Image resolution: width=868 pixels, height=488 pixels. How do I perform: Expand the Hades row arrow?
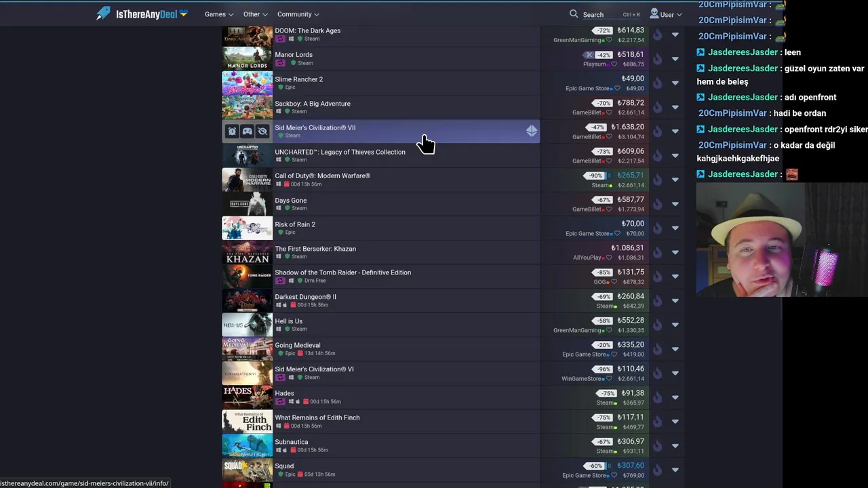(675, 397)
